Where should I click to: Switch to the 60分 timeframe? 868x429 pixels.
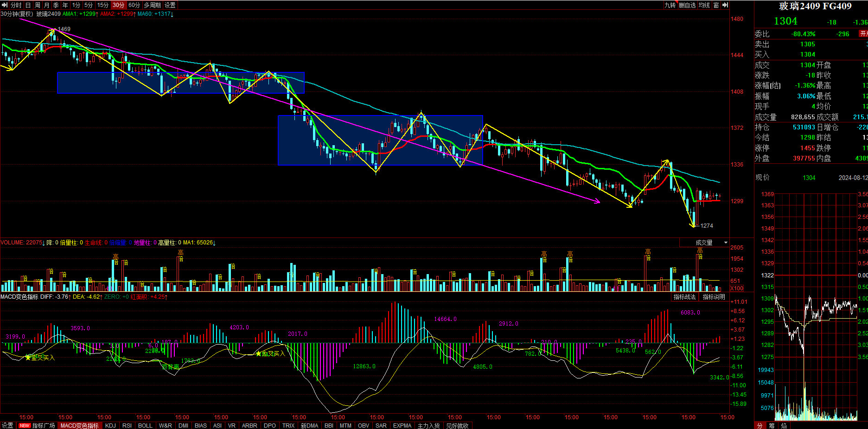[x=134, y=5]
